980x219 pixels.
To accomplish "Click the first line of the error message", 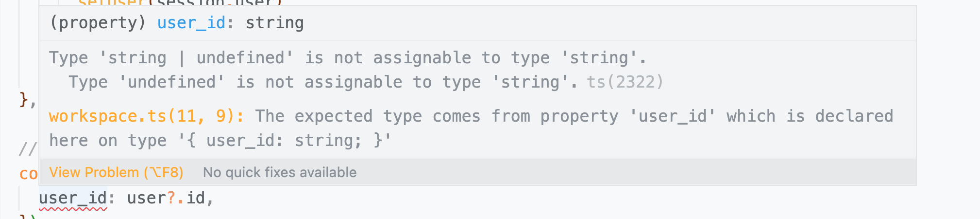I will (x=348, y=58).
